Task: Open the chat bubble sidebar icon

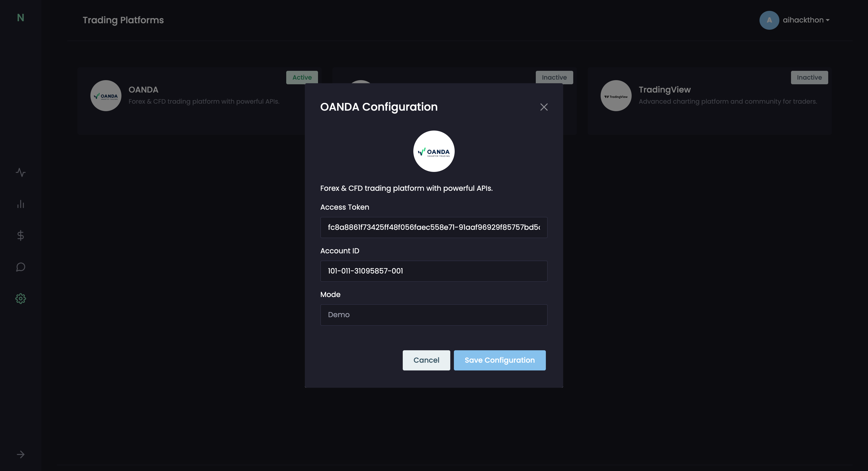Action: coord(21,267)
